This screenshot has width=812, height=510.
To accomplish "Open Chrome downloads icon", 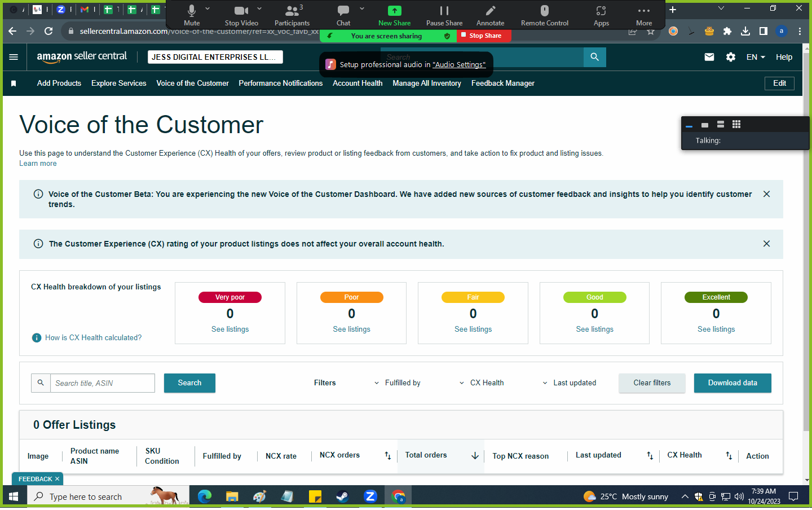I will coord(745,32).
